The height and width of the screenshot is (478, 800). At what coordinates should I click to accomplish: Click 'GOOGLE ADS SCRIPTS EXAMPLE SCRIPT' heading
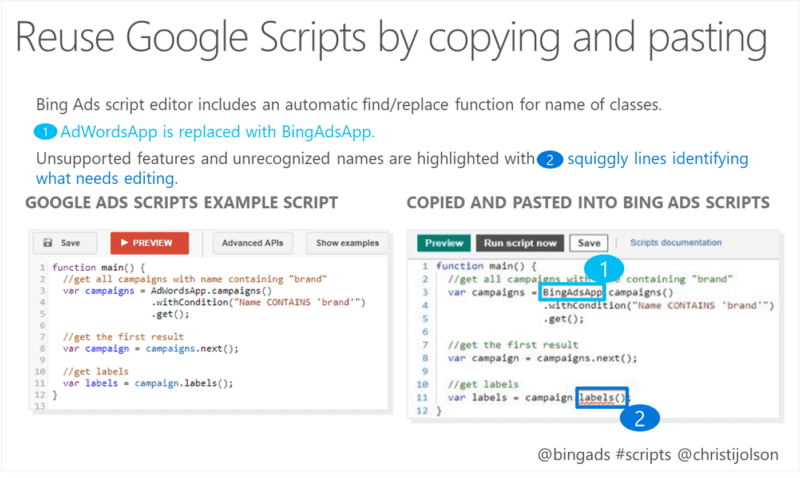[182, 203]
